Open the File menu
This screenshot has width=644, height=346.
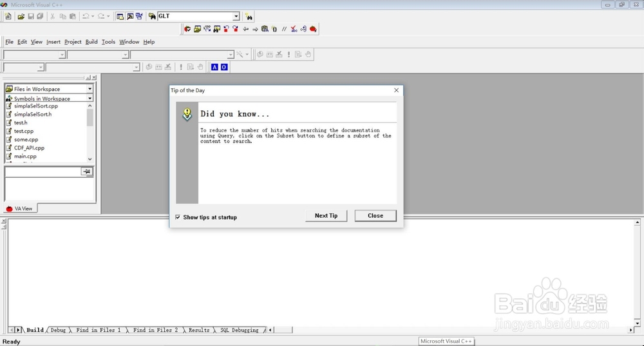tap(10, 41)
